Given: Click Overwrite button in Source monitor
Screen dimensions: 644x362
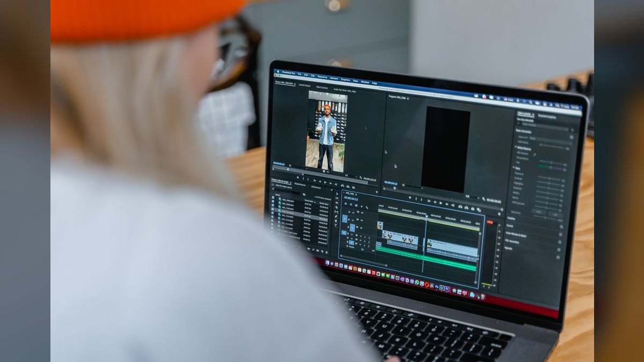Looking at the screenshot, I should tap(348, 186).
